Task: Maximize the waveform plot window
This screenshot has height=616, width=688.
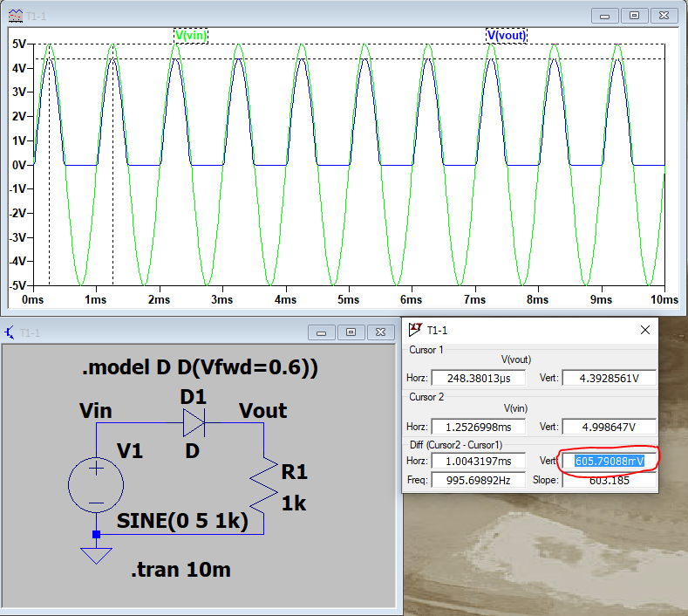Action: [634, 16]
